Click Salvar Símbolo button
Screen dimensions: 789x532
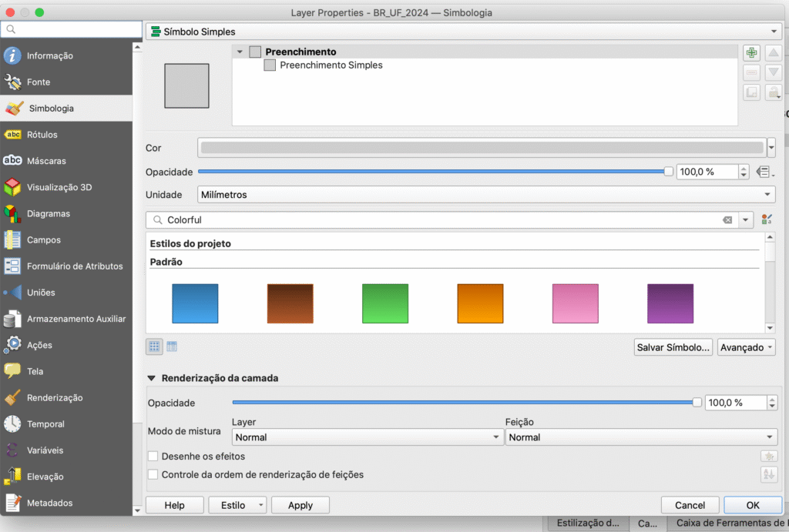[673, 347]
